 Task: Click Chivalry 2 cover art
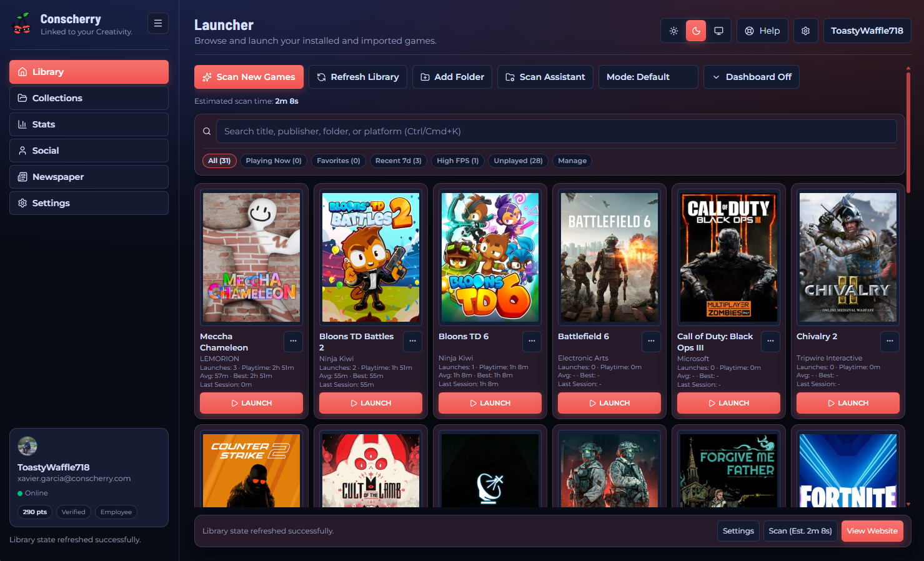click(x=848, y=257)
